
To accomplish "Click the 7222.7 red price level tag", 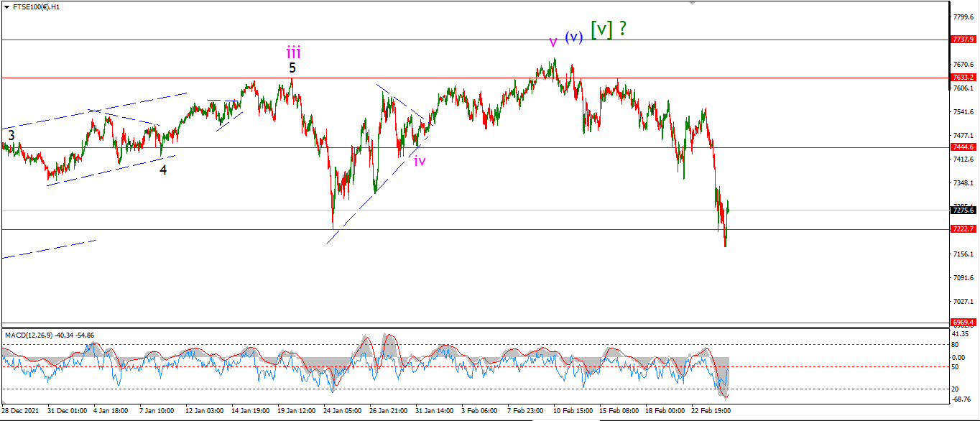I will [x=962, y=228].
